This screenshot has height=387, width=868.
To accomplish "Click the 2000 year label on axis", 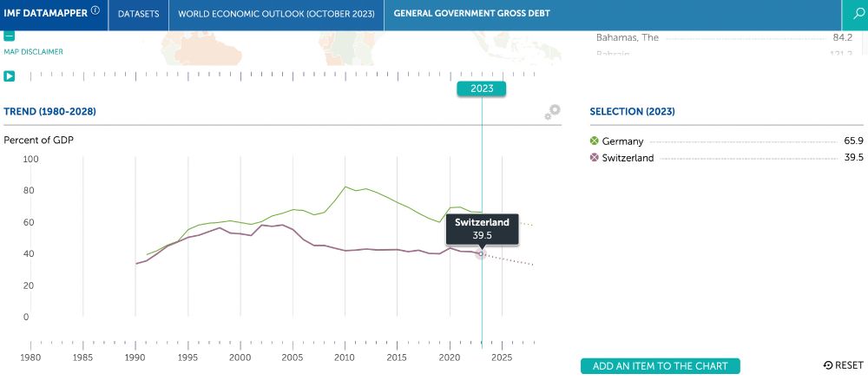I will (240, 357).
